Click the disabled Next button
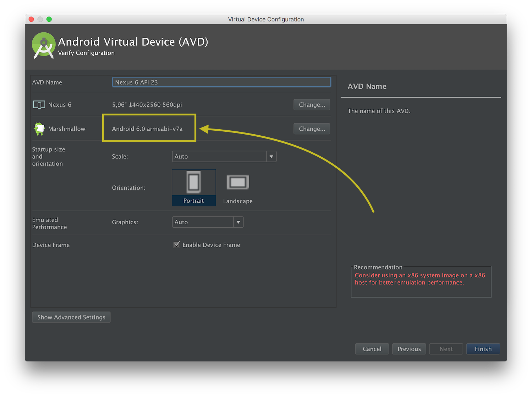 pos(446,349)
